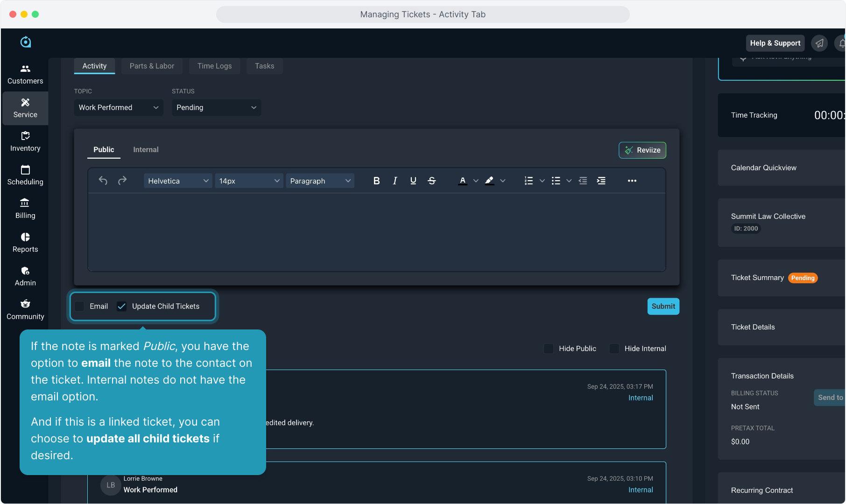Click the undo arrow in editor toolbar
Image resolution: width=846 pixels, height=504 pixels.
(x=103, y=181)
